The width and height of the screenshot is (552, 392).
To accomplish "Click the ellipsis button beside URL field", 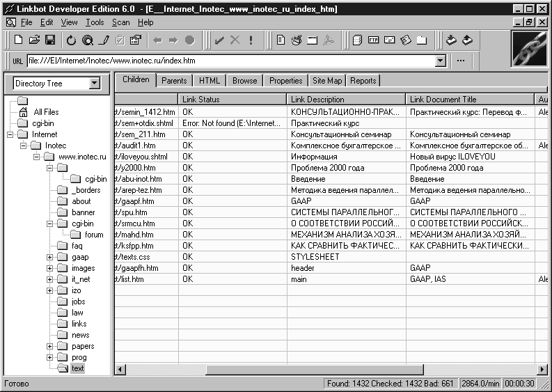I will [x=461, y=61].
